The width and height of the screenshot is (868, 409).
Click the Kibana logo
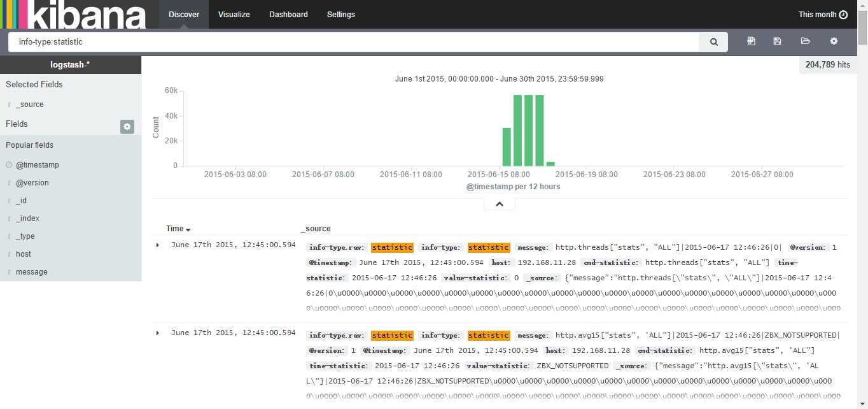click(x=73, y=14)
